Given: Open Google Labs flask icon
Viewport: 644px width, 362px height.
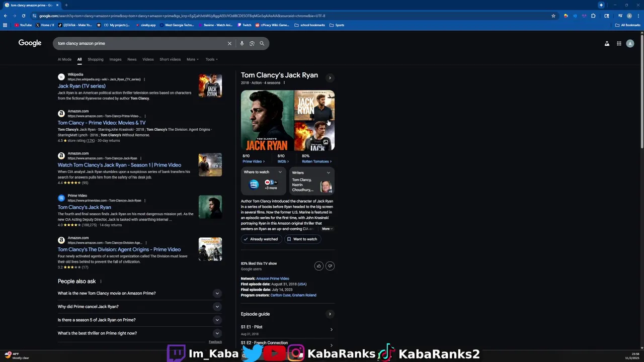Looking at the screenshot, I should (x=607, y=44).
